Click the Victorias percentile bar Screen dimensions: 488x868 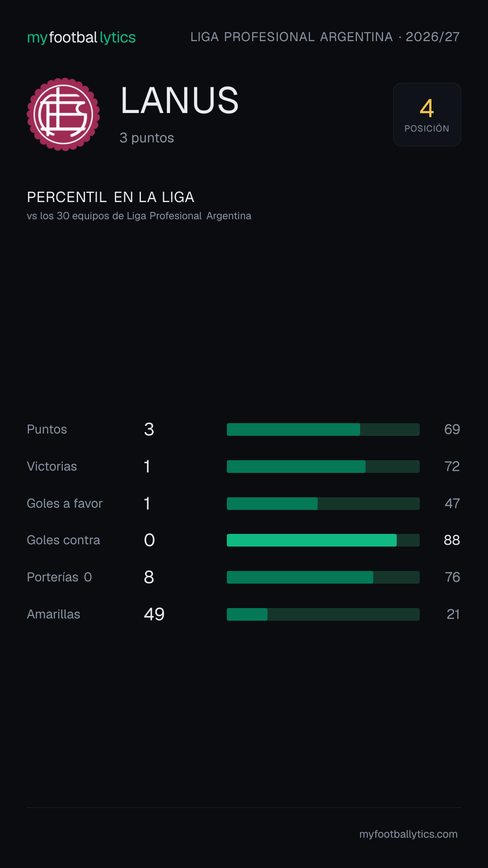(x=323, y=467)
